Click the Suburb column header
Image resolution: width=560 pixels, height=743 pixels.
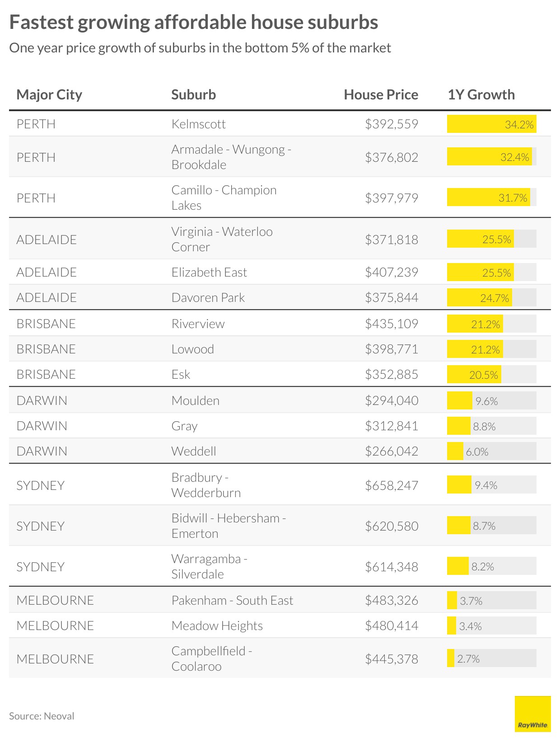pyautogui.click(x=193, y=94)
